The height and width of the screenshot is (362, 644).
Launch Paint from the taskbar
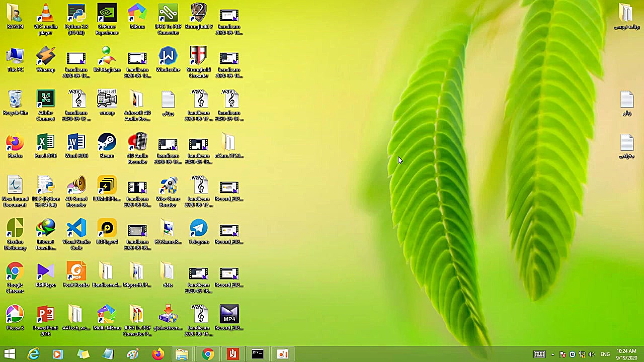coord(133,354)
